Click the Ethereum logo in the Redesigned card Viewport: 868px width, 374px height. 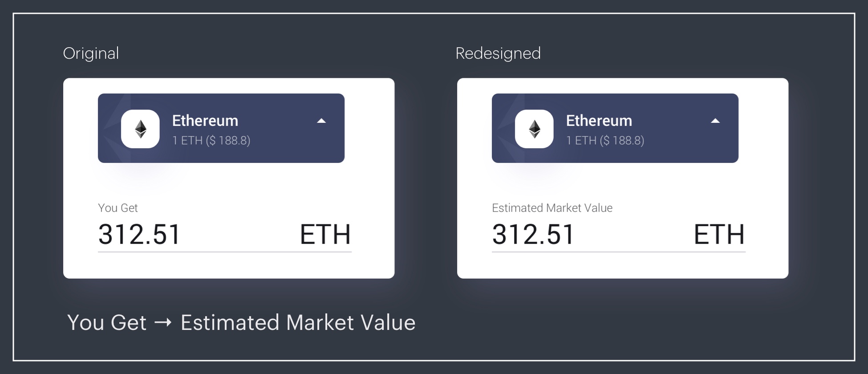click(x=534, y=129)
